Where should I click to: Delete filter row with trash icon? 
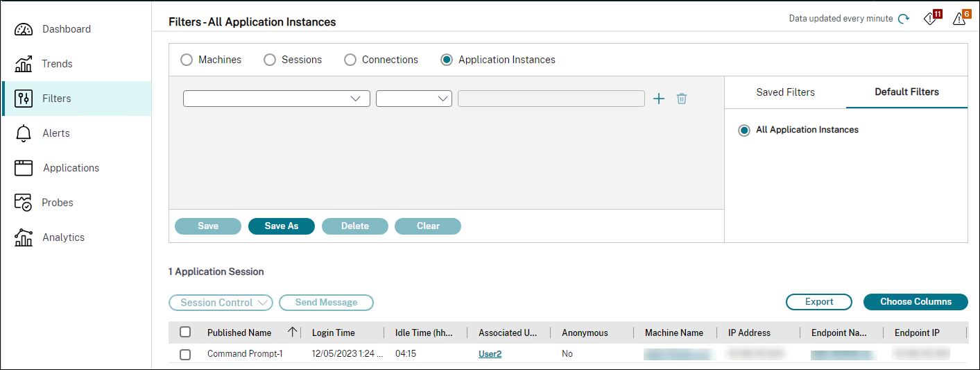click(x=682, y=99)
